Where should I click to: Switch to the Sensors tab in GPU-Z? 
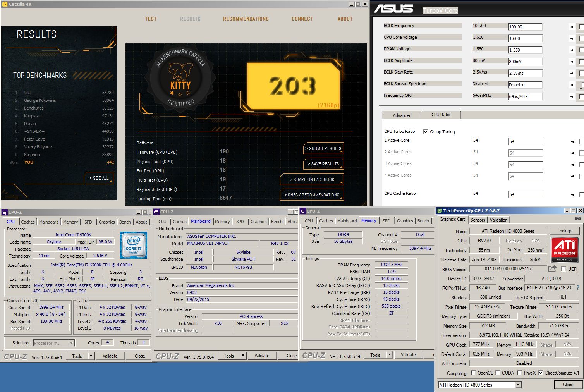pos(478,220)
